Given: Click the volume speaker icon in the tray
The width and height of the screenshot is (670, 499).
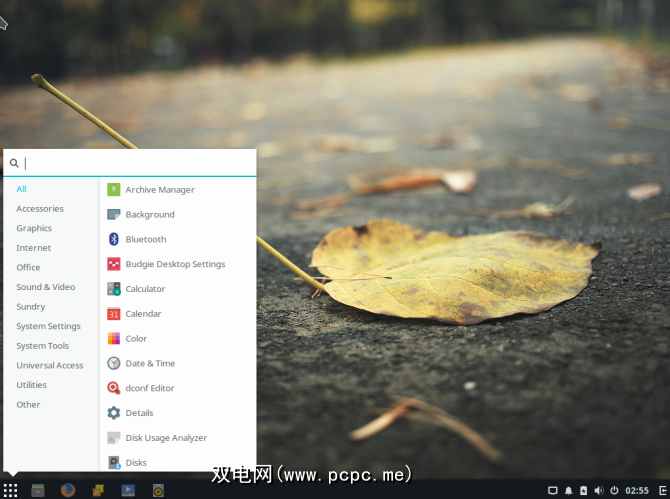Looking at the screenshot, I should 598,490.
